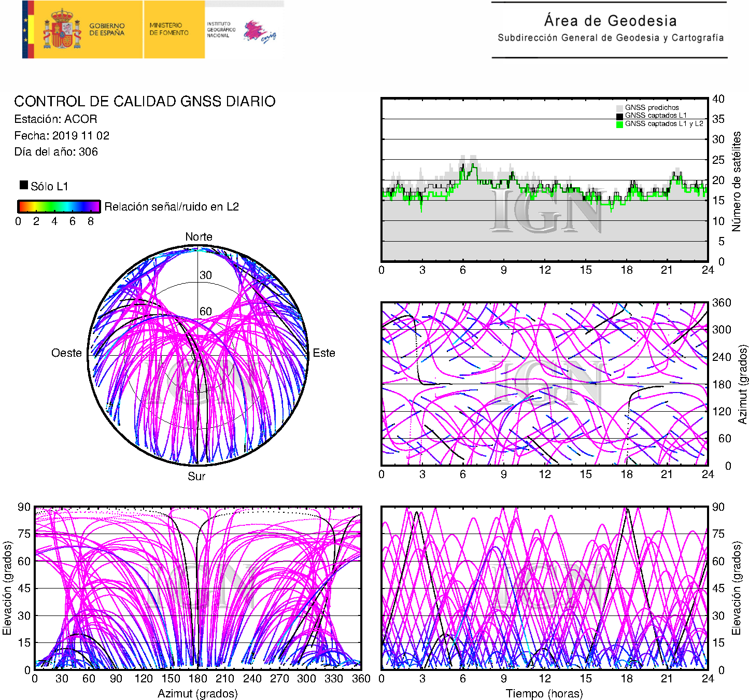Image resolution: width=749 pixels, height=700 pixels.
Task: Click the '180' tick on azimuth-time plot axis
Action: click(722, 384)
